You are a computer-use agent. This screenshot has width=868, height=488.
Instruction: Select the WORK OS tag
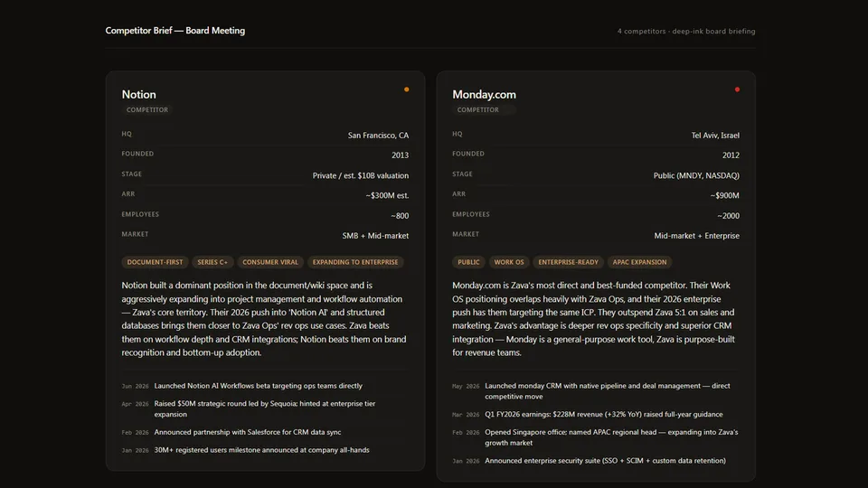coord(509,262)
